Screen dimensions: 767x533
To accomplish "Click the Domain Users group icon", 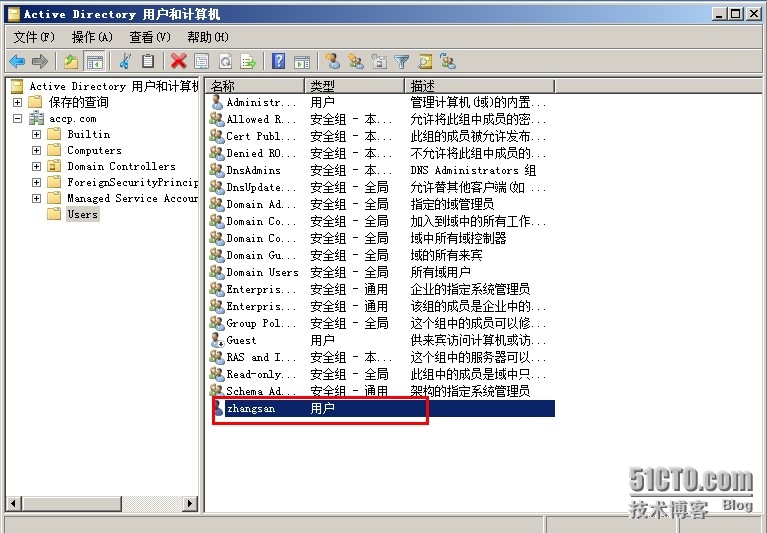I will click(x=217, y=272).
